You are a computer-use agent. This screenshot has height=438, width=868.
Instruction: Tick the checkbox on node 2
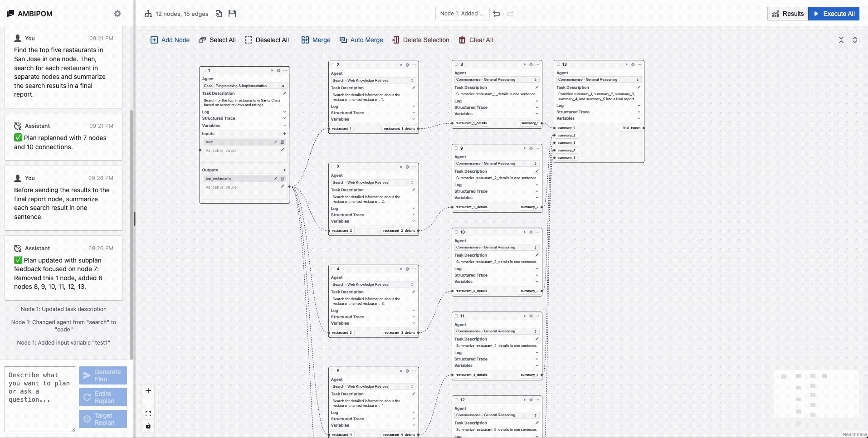pos(333,65)
